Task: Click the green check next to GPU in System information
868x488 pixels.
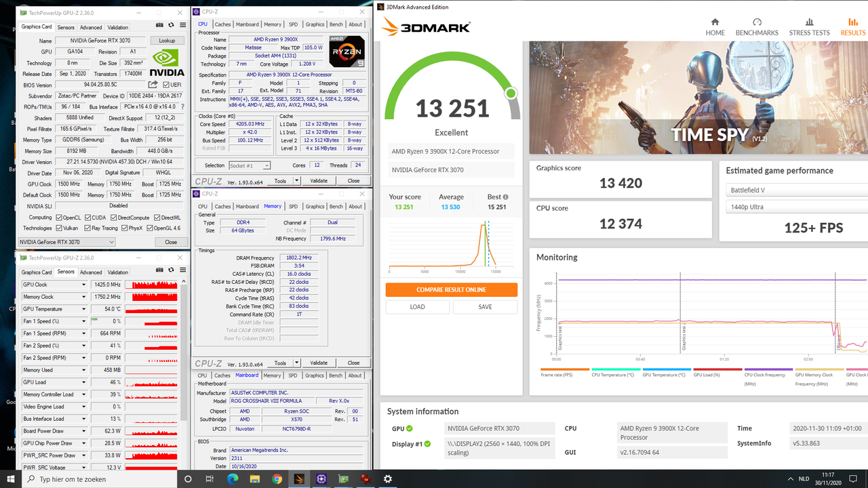Action: 409,428
